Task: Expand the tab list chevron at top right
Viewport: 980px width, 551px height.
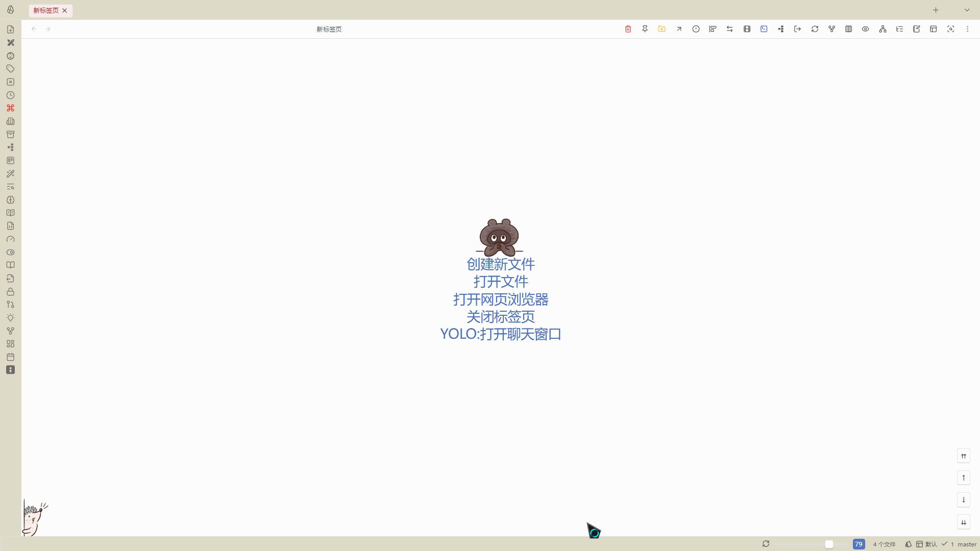Action: pos(967,10)
